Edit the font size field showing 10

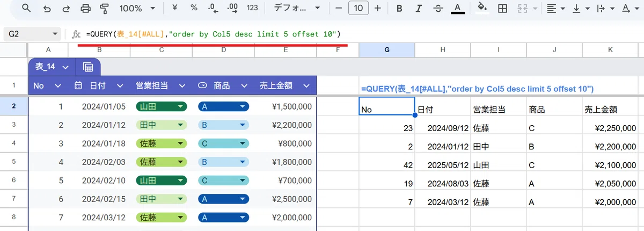click(x=358, y=8)
